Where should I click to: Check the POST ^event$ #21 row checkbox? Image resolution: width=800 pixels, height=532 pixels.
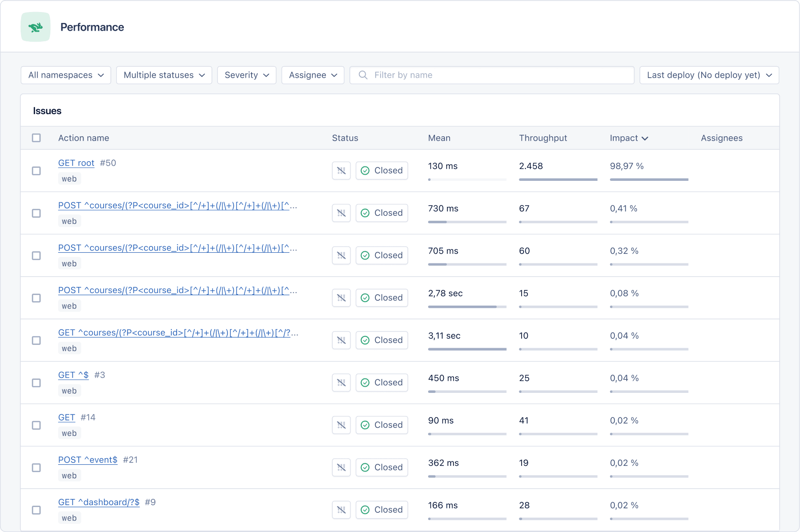click(x=36, y=468)
